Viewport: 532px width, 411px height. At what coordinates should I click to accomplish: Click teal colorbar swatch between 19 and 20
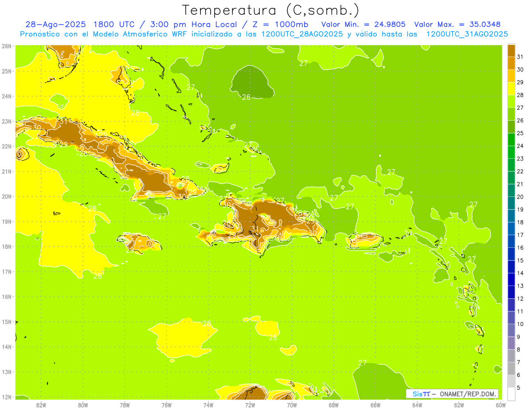(511, 203)
